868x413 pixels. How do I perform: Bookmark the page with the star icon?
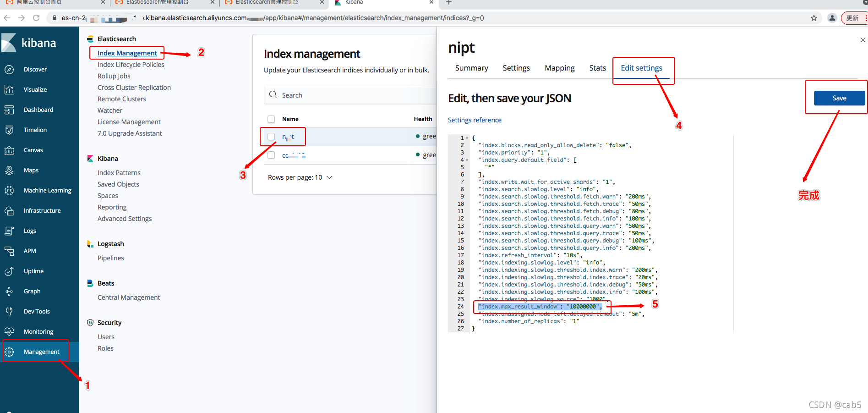pyautogui.click(x=814, y=18)
